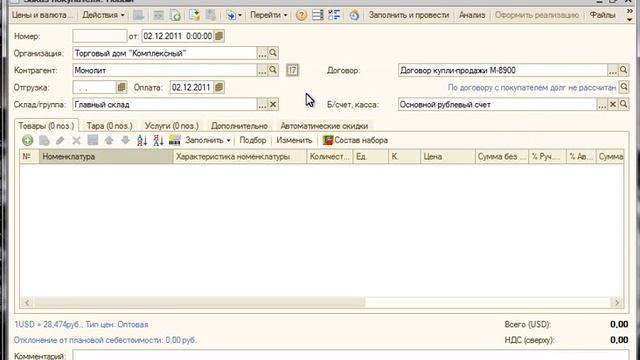Image resolution: width=640 pixels, height=360 pixels.
Task: Click the copy row icon in table toolbar
Action: [x=44, y=140]
